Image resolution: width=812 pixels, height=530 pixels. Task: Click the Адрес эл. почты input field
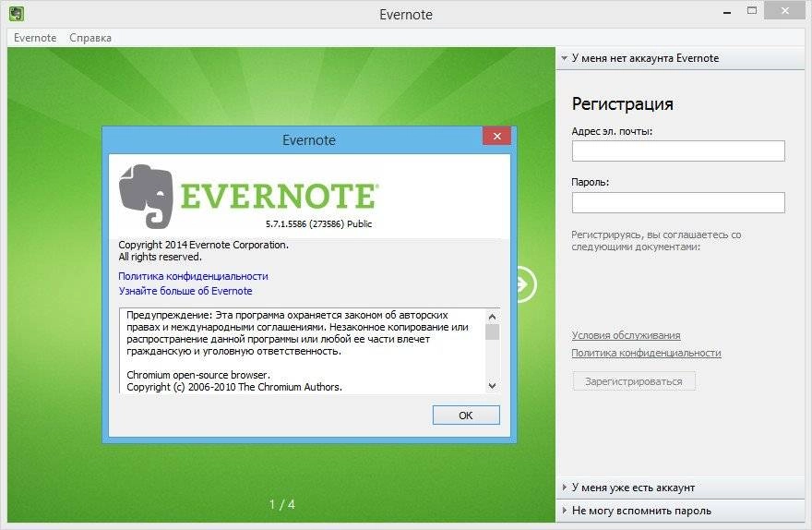[678, 151]
